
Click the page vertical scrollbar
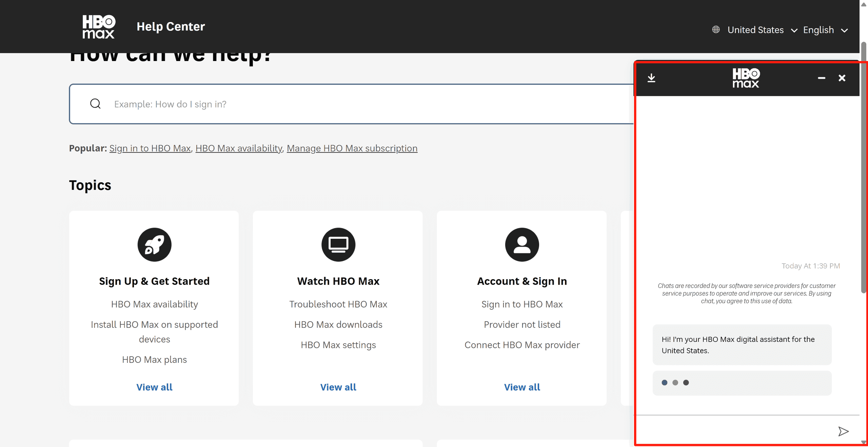pyautogui.click(x=864, y=168)
